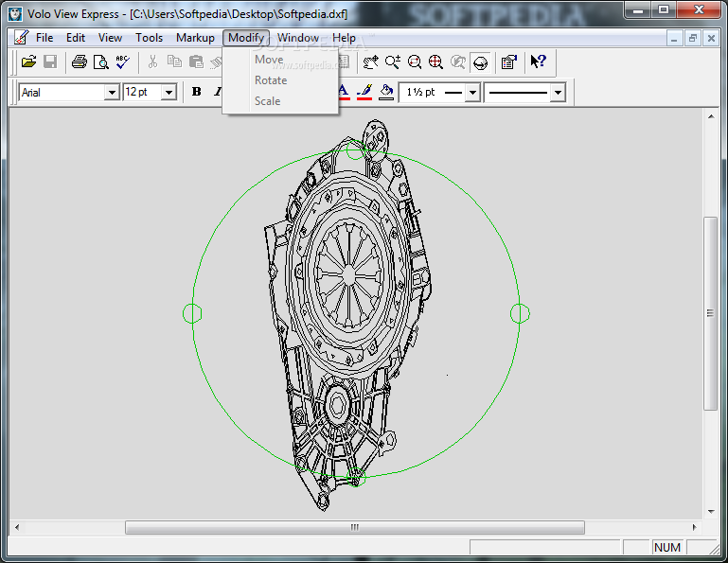Click the text color A icon
Image resolution: width=728 pixels, height=563 pixels.
click(x=343, y=92)
